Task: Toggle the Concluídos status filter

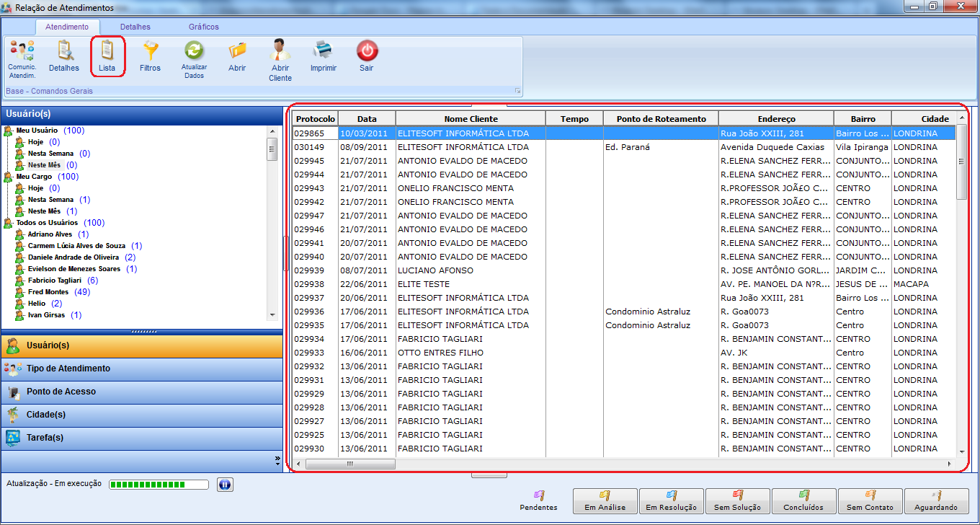Action: coord(803,500)
